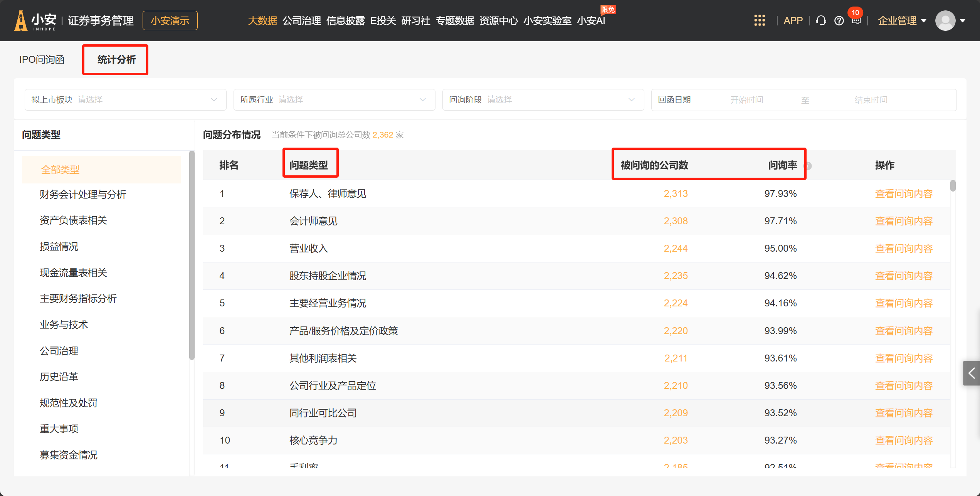Open the messages icon with badge 10

(856, 20)
